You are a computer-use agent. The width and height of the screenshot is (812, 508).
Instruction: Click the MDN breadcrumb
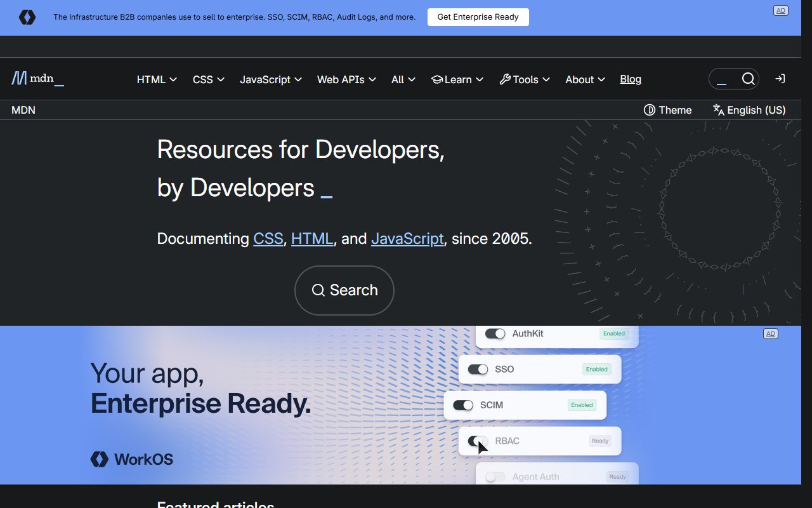coord(23,110)
